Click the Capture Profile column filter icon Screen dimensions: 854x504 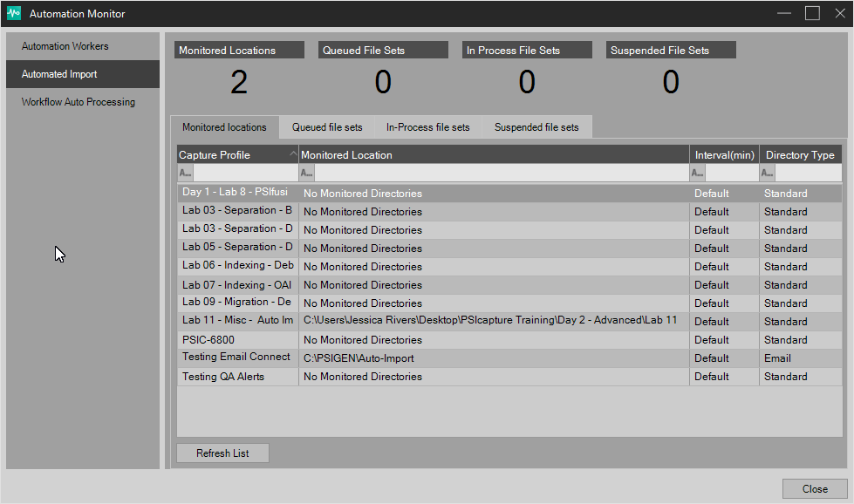click(185, 173)
